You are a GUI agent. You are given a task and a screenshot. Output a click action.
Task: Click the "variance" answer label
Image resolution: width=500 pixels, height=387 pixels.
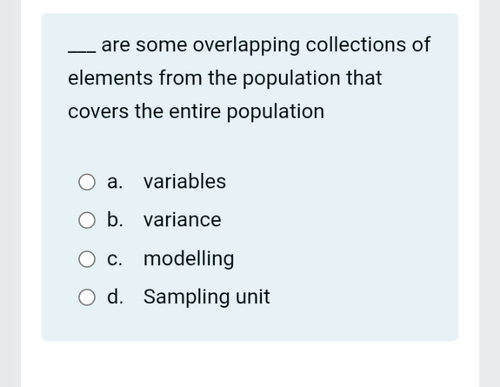[x=182, y=220]
